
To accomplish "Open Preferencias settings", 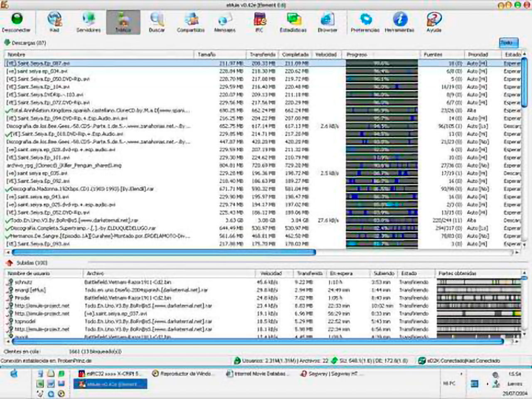I will (365, 22).
